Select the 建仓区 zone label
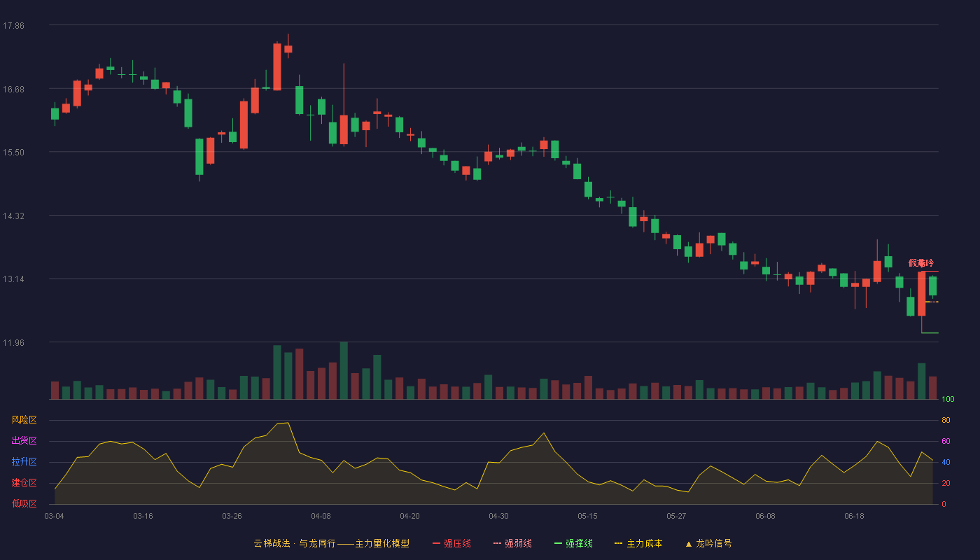Screen dimensions: 980x560 point(24,483)
